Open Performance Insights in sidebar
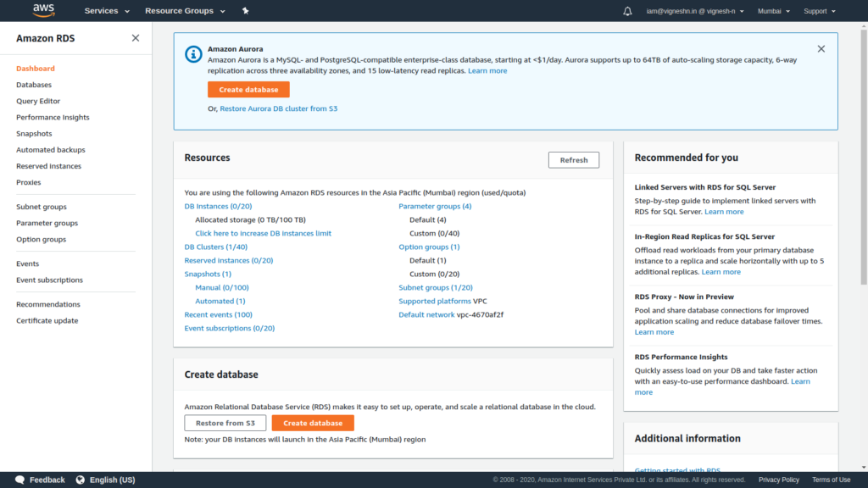The width and height of the screenshot is (868, 488). pyautogui.click(x=53, y=117)
